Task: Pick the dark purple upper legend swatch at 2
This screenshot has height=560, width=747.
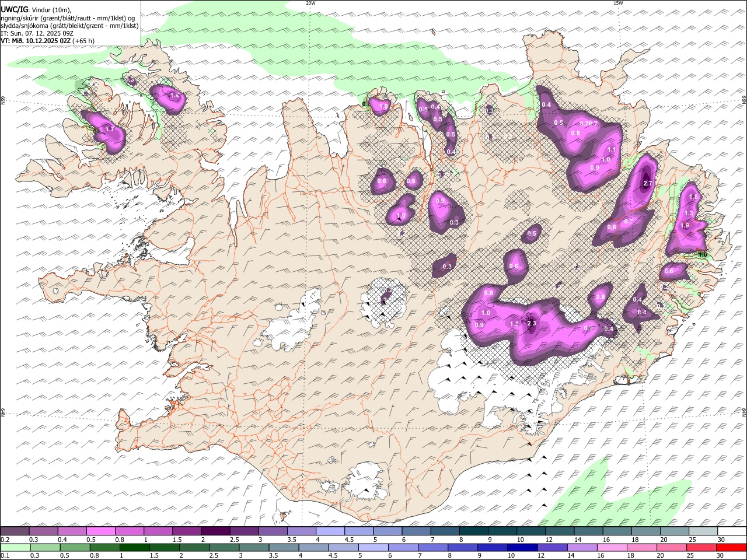Action: point(215,531)
